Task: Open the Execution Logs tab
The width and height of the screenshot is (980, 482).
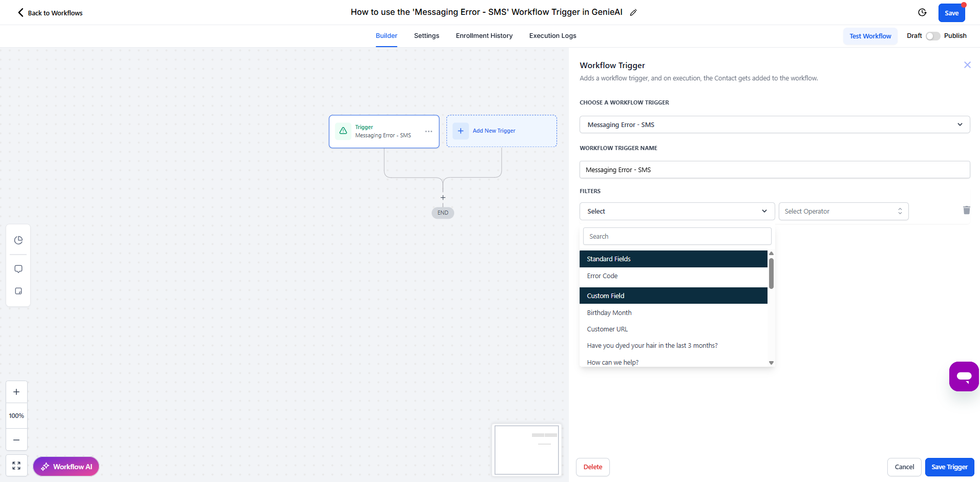Action: pos(552,35)
